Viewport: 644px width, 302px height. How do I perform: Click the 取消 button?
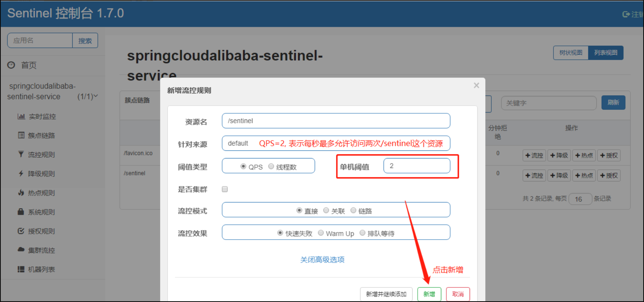(458, 294)
